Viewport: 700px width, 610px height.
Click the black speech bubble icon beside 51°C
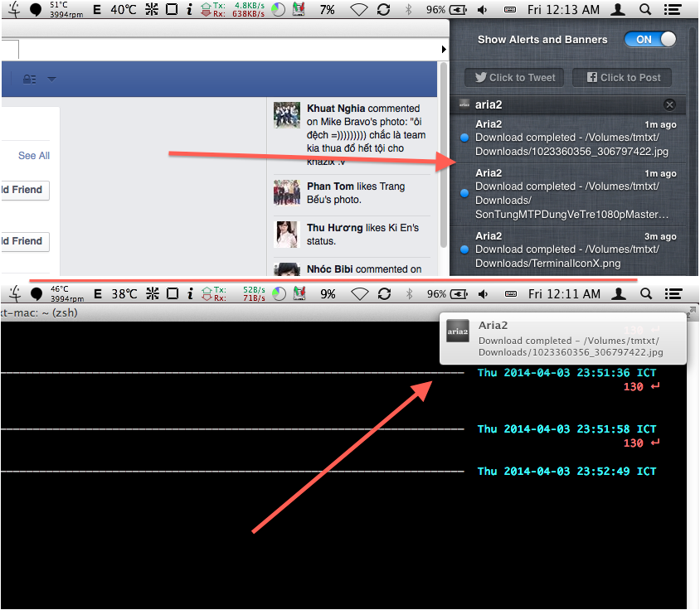coord(36,9)
